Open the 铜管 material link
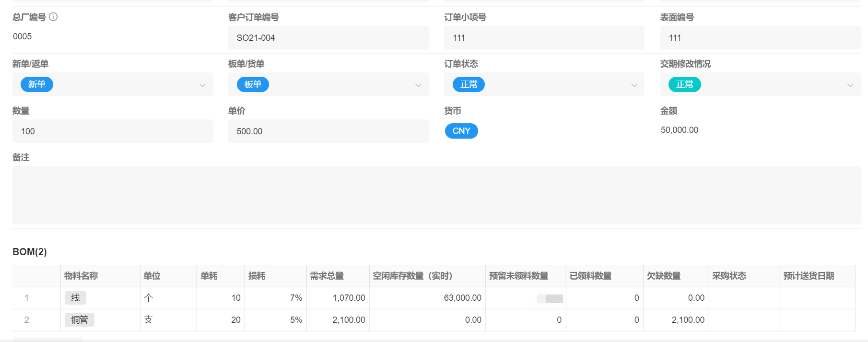 click(x=80, y=320)
